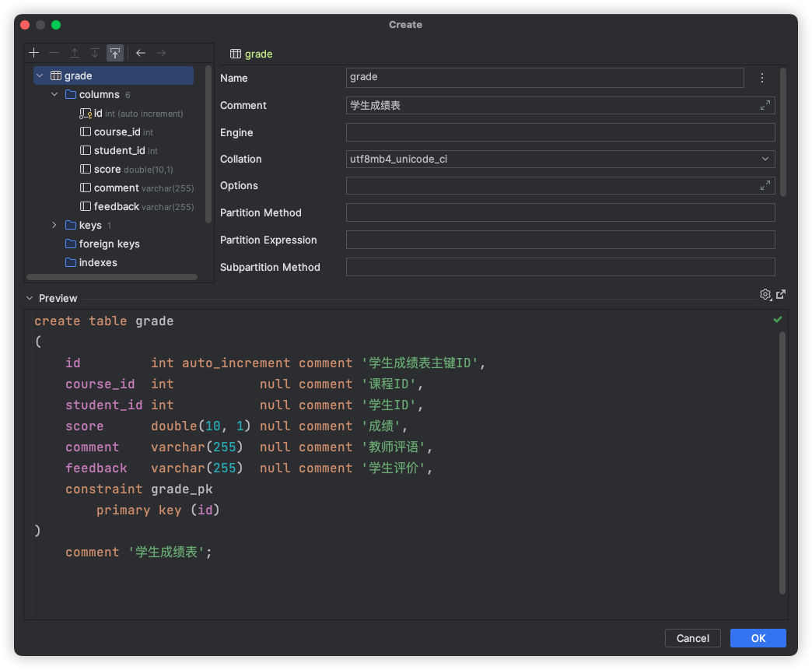The image size is (812, 670).
Task: Expand the keys folder node
Action: point(54,226)
